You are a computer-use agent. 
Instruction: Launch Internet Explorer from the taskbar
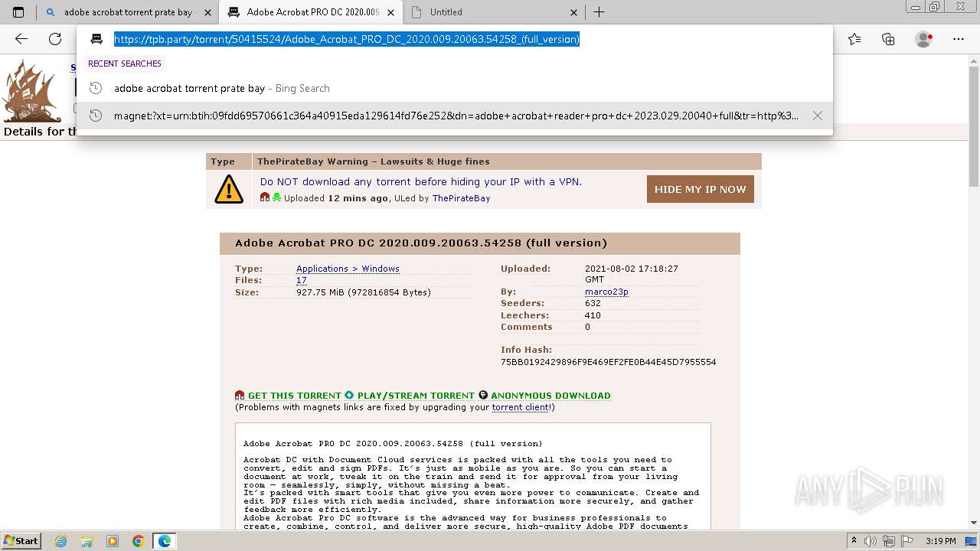pyautogui.click(x=61, y=541)
